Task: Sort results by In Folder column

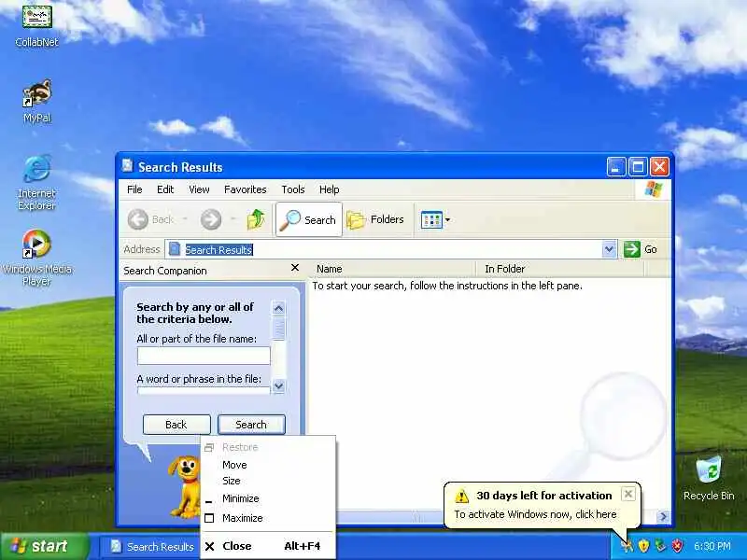Action: 559,269
